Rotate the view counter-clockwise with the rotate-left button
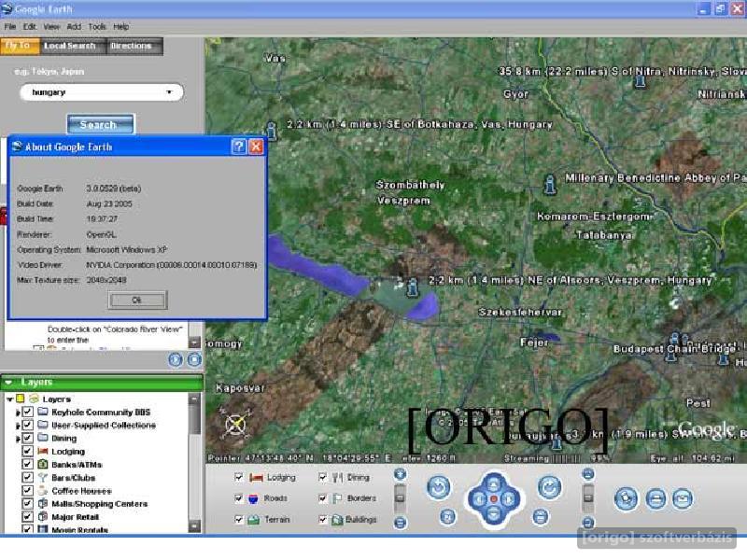Screen dimensions: 747x560 click(438, 487)
